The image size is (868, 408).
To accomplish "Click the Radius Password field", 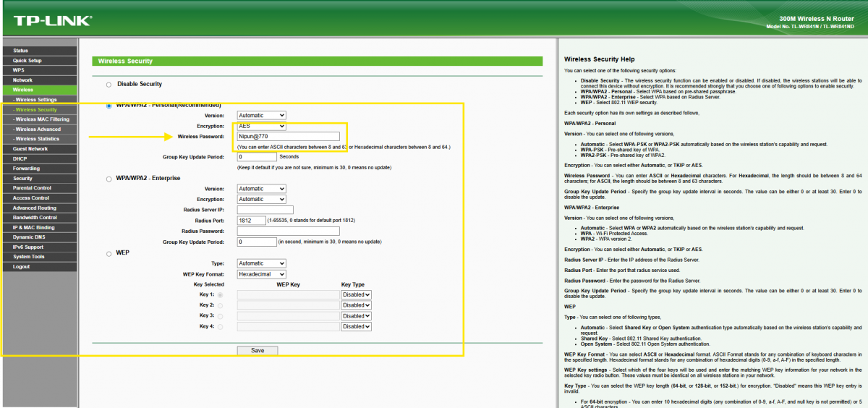I will click(x=289, y=231).
